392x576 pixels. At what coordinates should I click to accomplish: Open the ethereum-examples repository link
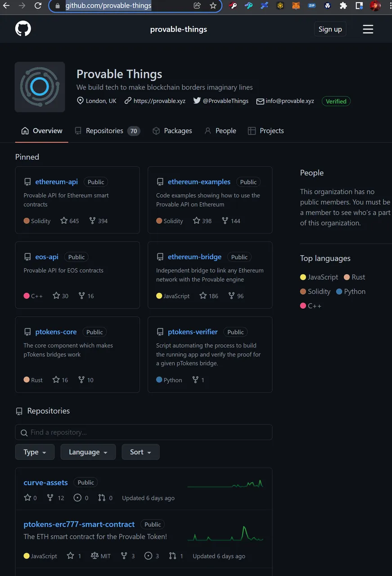point(199,182)
